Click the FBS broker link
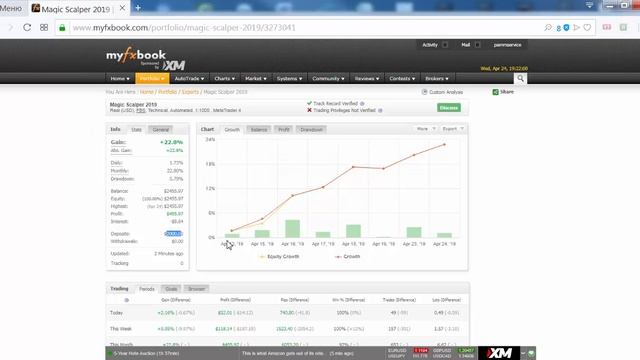 click(x=141, y=111)
